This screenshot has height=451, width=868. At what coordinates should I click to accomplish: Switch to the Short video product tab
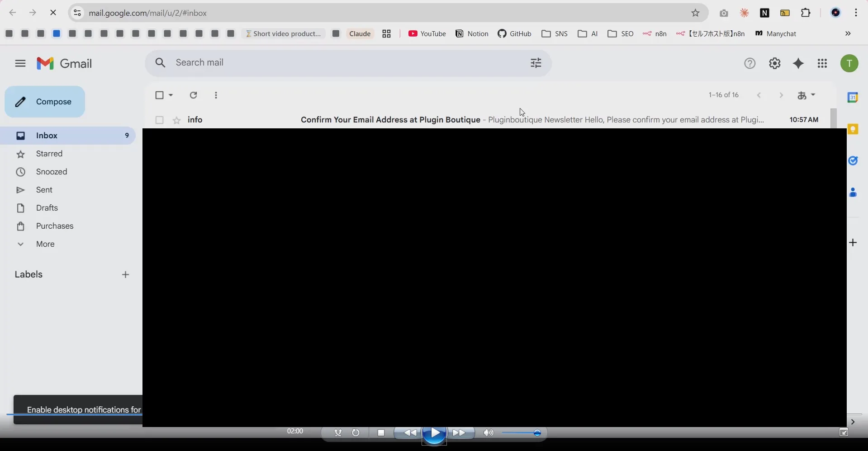[284, 33]
